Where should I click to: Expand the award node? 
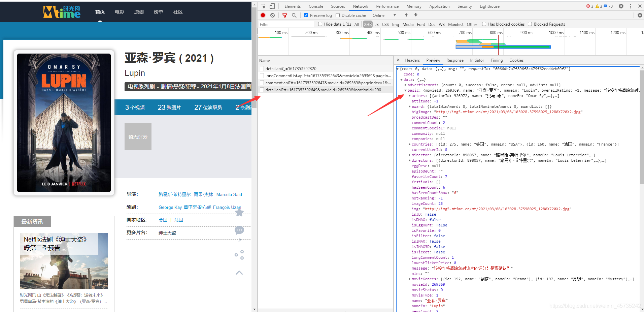pos(410,106)
